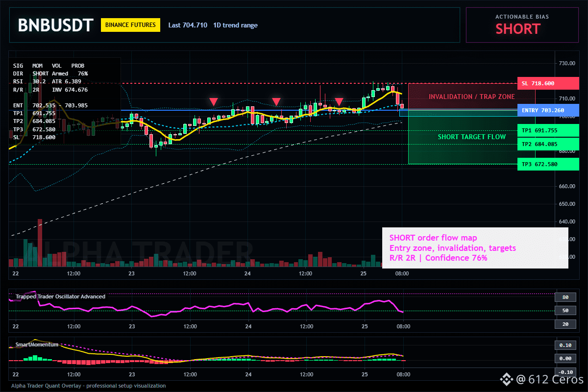The height and width of the screenshot is (392, 588).
Task: Click the INV 674.676 value in stats panel
Action: (x=70, y=90)
